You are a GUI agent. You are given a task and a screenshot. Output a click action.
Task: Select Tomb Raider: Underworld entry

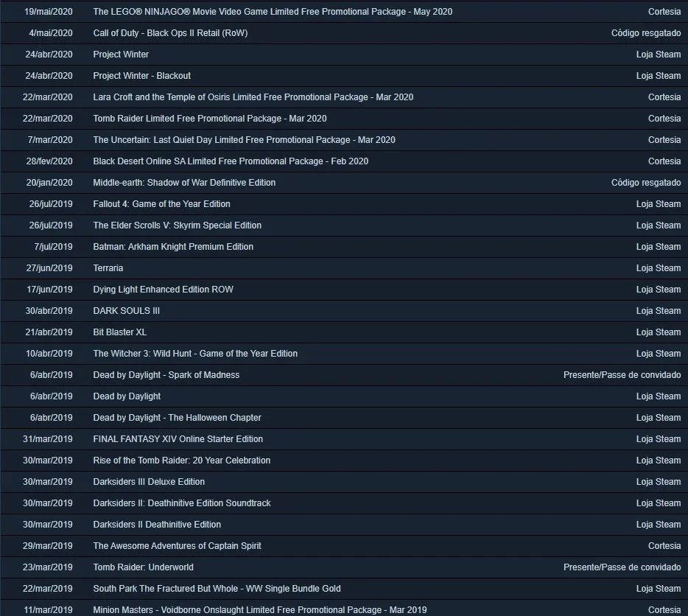coord(143,567)
